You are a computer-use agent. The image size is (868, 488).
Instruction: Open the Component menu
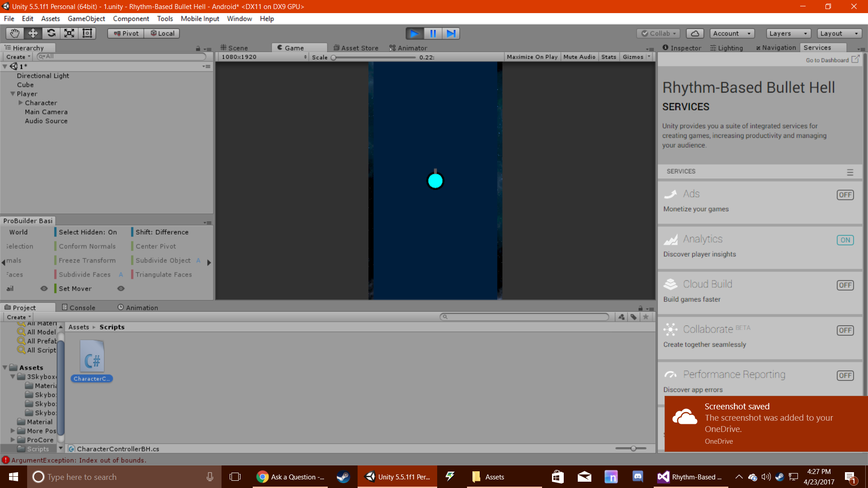click(x=131, y=19)
